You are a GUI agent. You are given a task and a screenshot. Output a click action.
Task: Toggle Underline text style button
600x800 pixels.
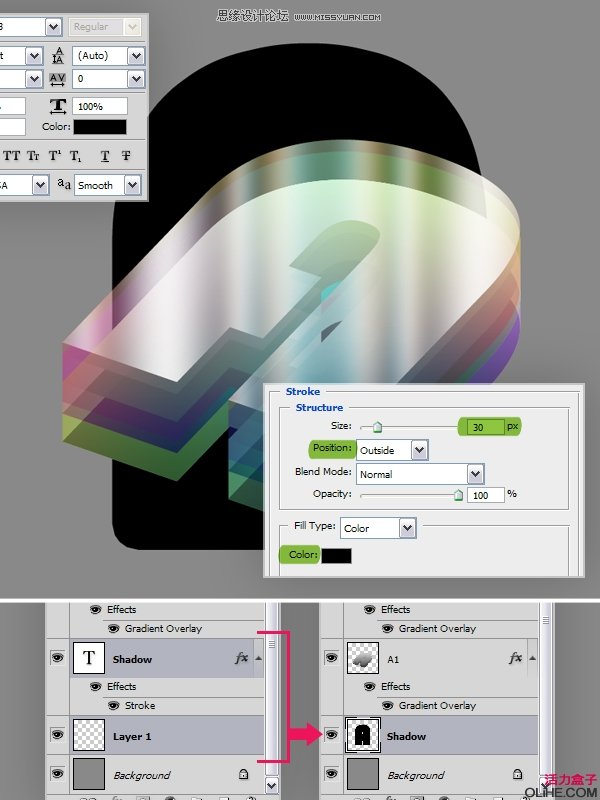(105, 156)
